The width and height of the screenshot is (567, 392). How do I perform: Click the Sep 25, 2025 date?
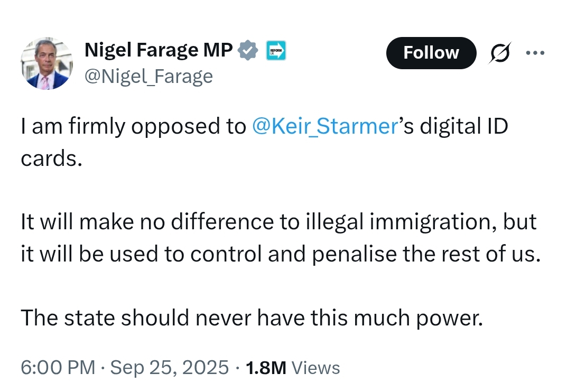coord(170,367)
